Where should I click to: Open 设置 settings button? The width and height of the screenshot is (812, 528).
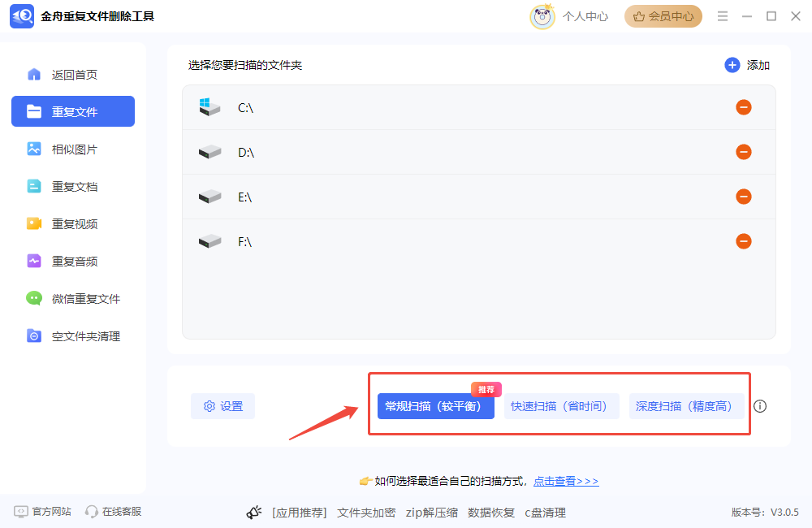[222, 406]
